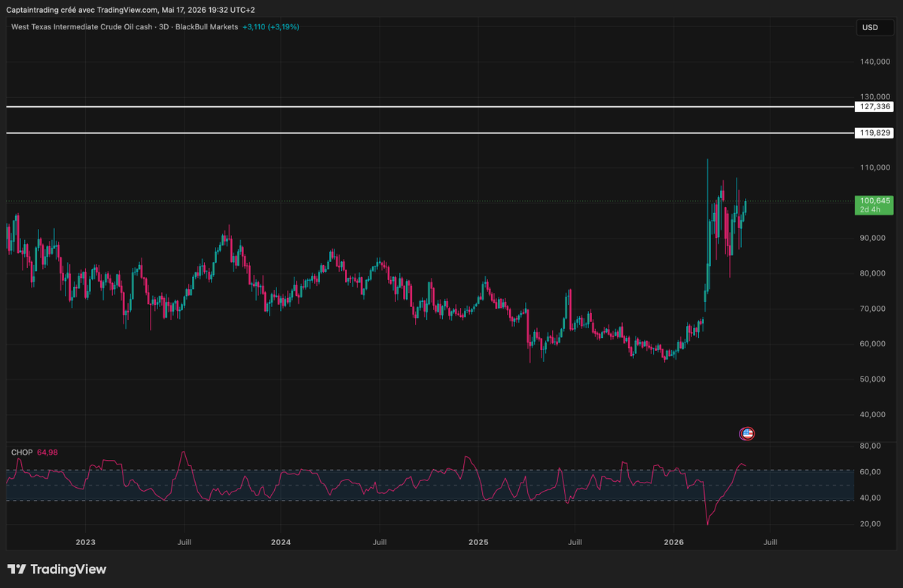Select the 119,829 horizontal line price label
903x588 pixels.
coord(874,133)
